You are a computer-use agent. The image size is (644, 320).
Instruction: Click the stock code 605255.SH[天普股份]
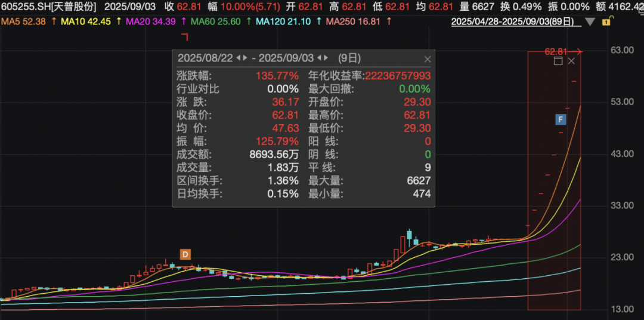pyautogui.click(x=49, y=7)
